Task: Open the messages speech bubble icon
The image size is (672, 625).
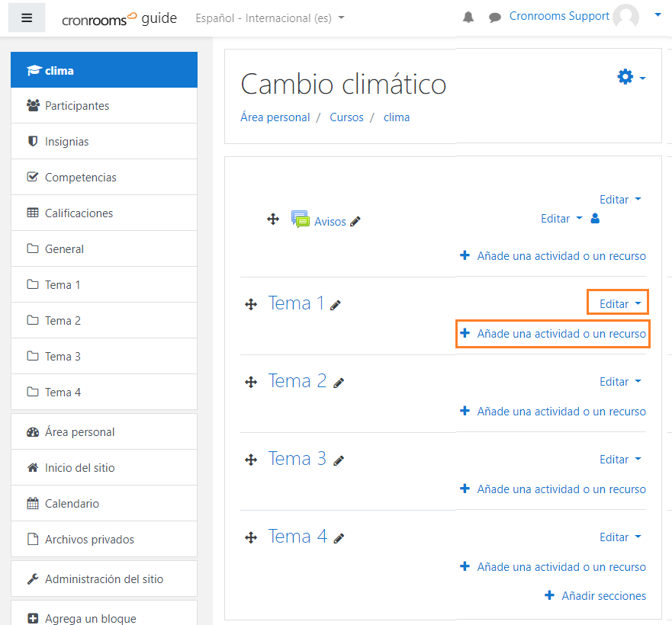Action: click(494, 18)
